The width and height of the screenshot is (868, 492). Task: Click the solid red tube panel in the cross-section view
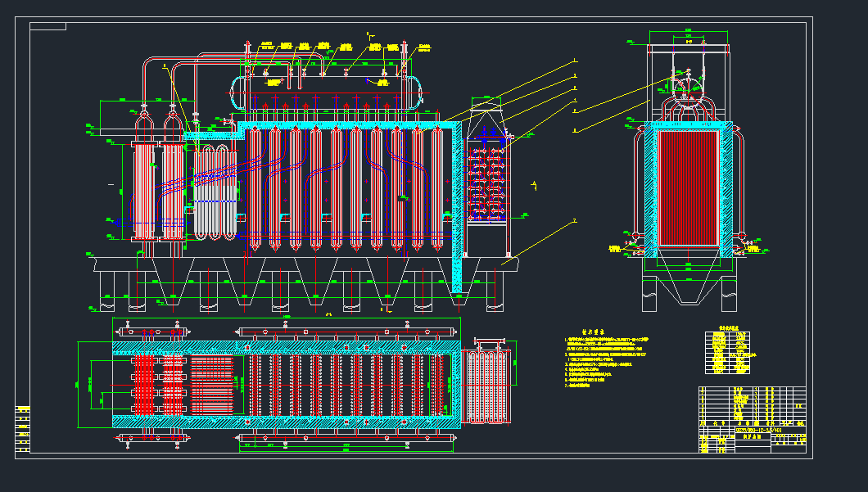(x=698, y=187)
